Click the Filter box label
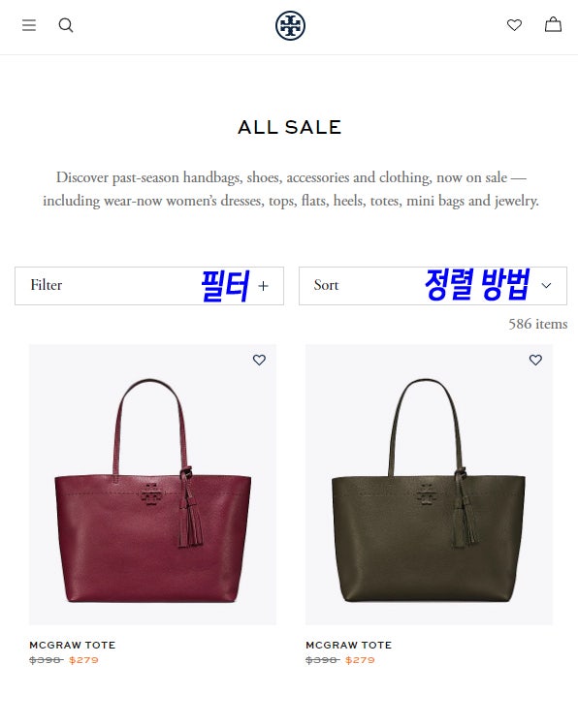This screenshot has height=728, width=578. pyautogui.click(x=46, y=285)
